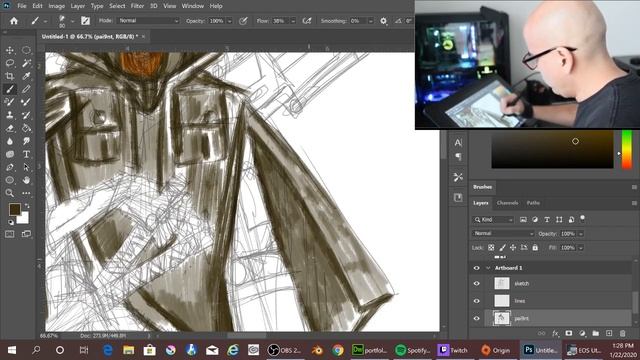Image resolution: width=640 pixels, height=360 pixels.
Task: Open the Brushes panel tab
Action: (x=482, y=187)
